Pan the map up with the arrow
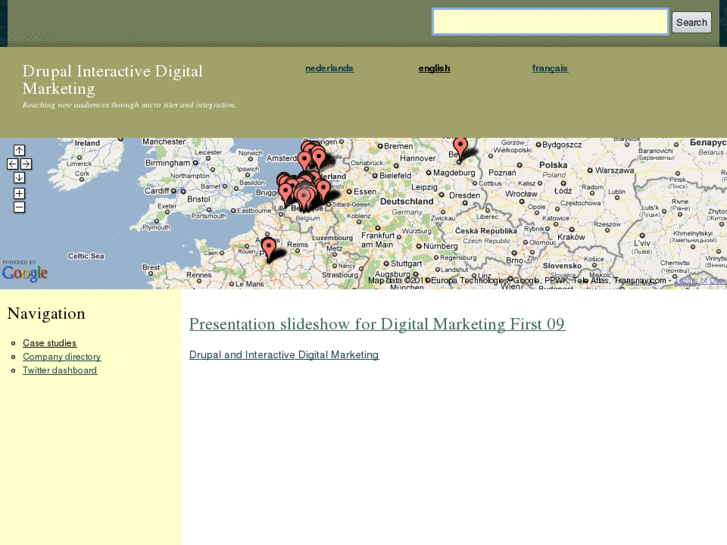 19,150
